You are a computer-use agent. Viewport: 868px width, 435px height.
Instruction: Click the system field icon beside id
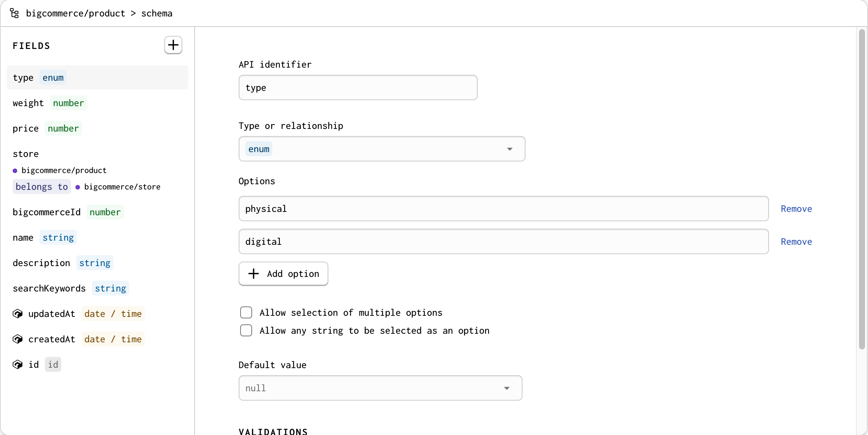tap(18, 364)
